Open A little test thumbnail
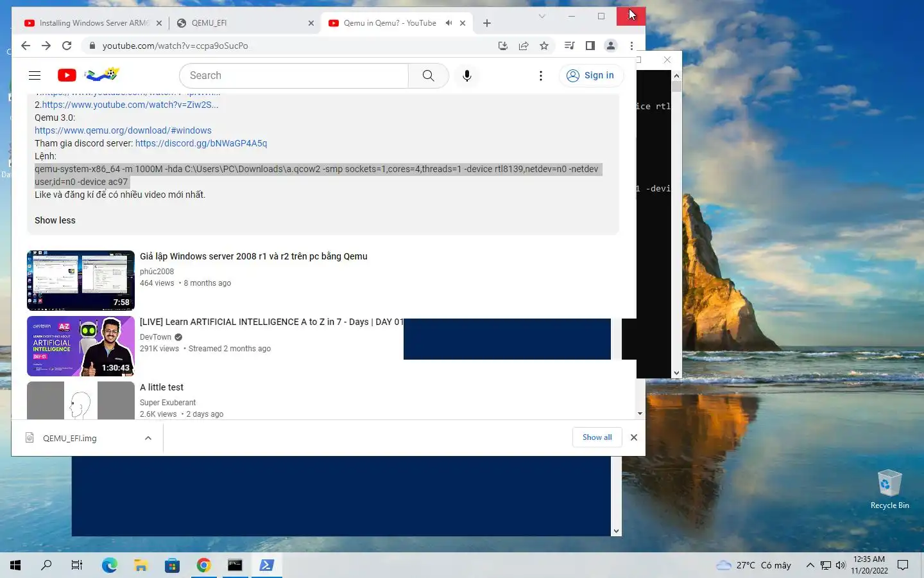924x578 pixels. pos(81,400)
